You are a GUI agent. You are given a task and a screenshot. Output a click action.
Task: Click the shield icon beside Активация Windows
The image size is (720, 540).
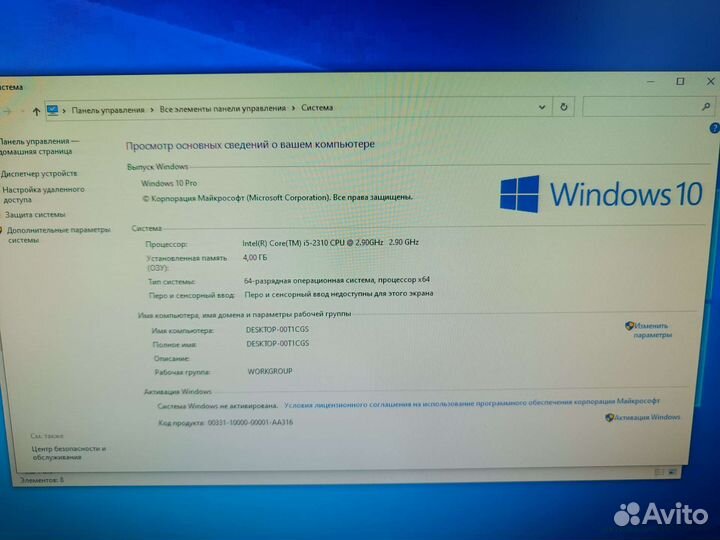[609, 417]
